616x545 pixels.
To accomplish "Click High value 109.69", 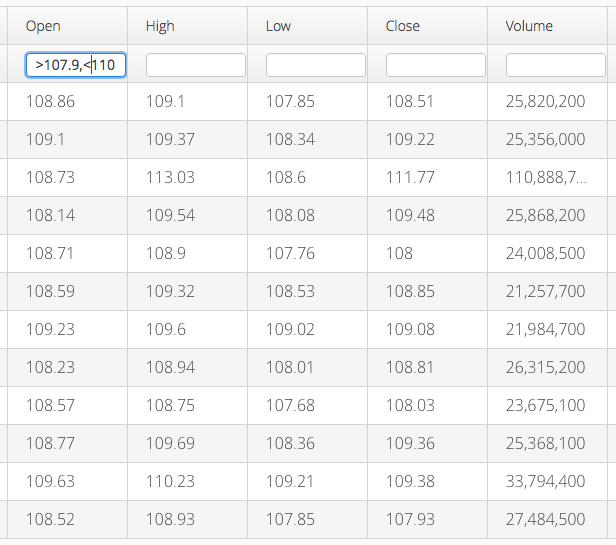I will pos(170,443).
